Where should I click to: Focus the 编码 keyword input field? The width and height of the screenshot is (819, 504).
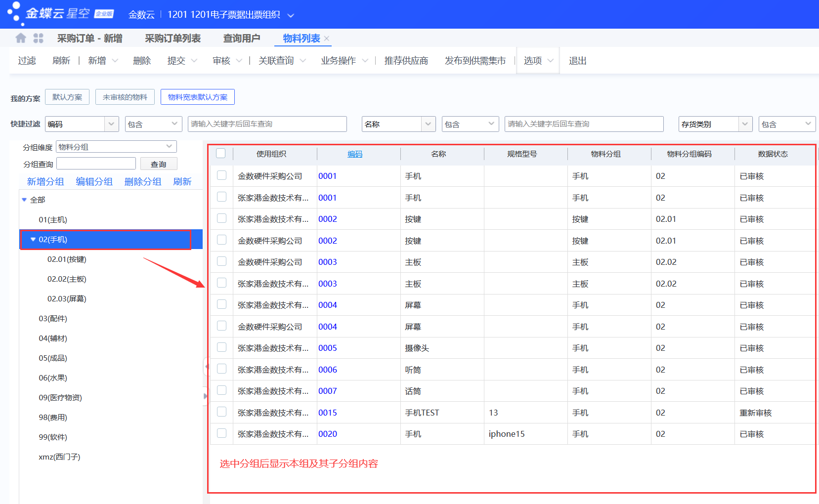click(267, 124)
